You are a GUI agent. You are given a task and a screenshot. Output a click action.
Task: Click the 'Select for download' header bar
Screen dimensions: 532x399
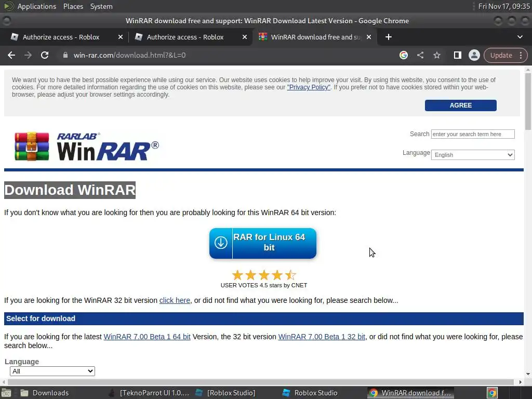[x=263, y=318]
